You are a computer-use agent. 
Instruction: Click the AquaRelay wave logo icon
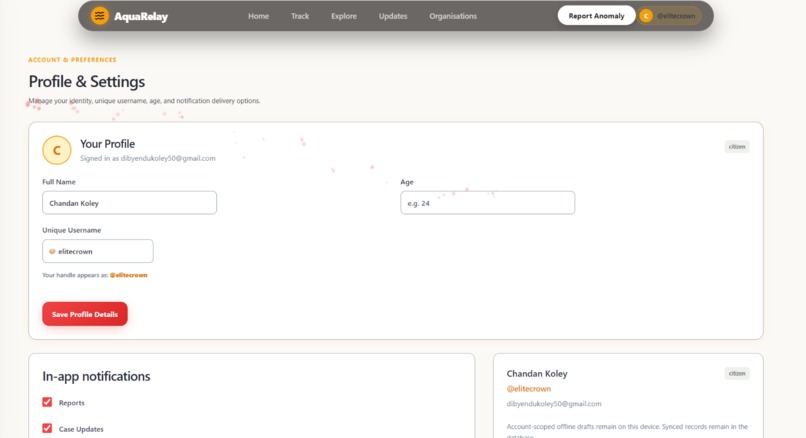point(100,16)
